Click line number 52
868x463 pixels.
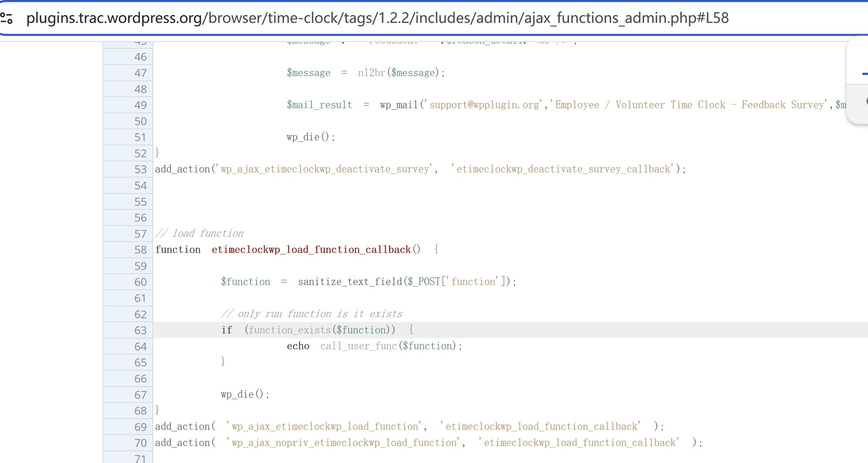click(140, 154)
